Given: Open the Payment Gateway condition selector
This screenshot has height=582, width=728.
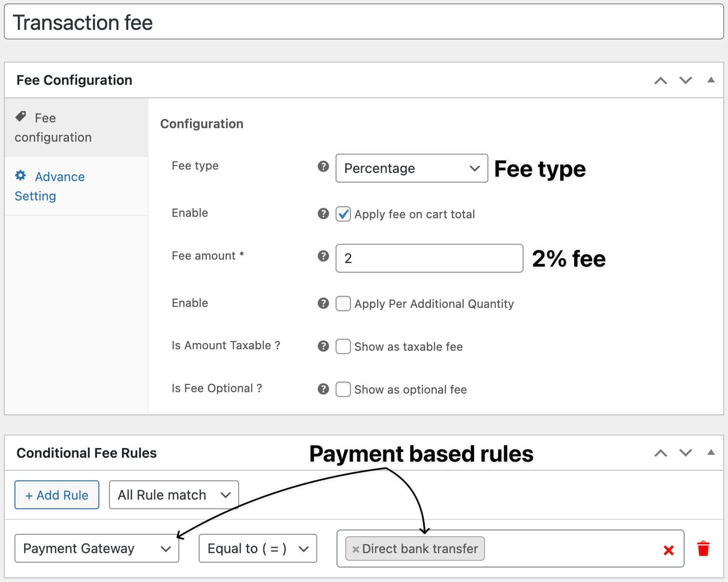Looking at the screenshot, I should point(96,548).
